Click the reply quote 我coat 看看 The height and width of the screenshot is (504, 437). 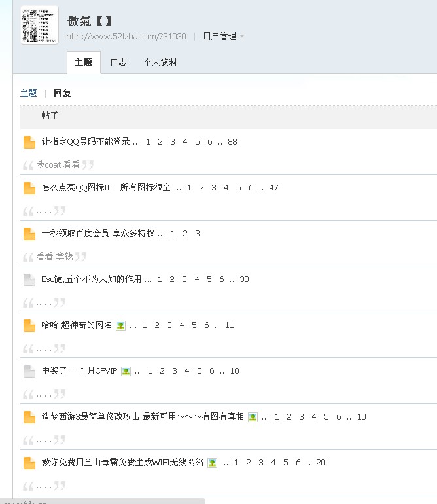pos(58,164)
